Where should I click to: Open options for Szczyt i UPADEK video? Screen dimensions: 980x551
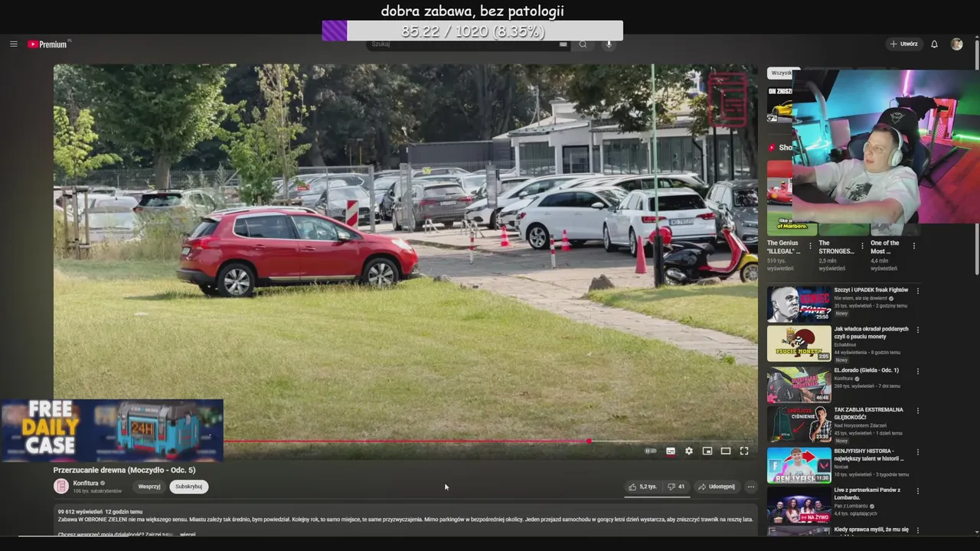[918, 291]
